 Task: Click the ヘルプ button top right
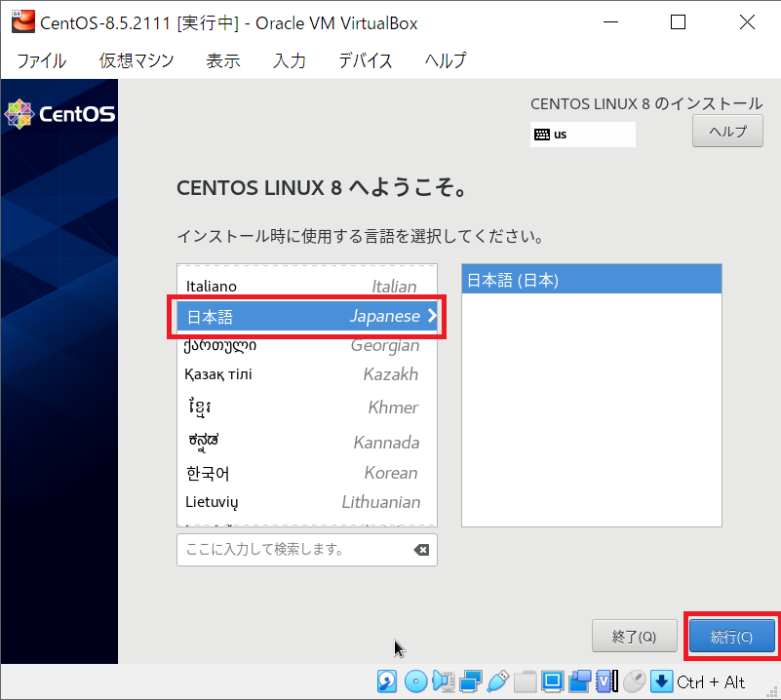(x=726, y=131)
